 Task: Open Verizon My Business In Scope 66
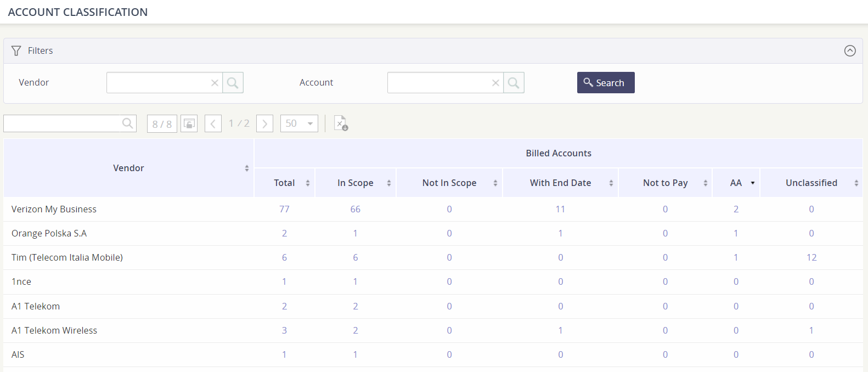tap(356, 209)
